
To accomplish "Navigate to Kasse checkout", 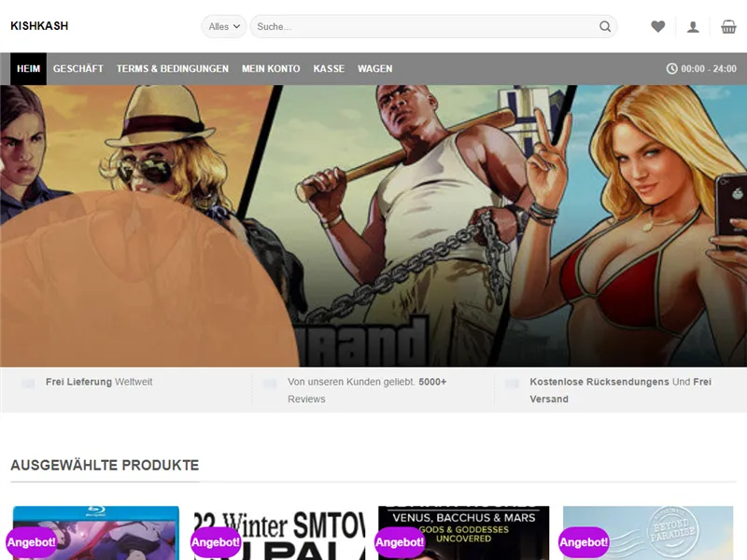I will pos(329,69).
